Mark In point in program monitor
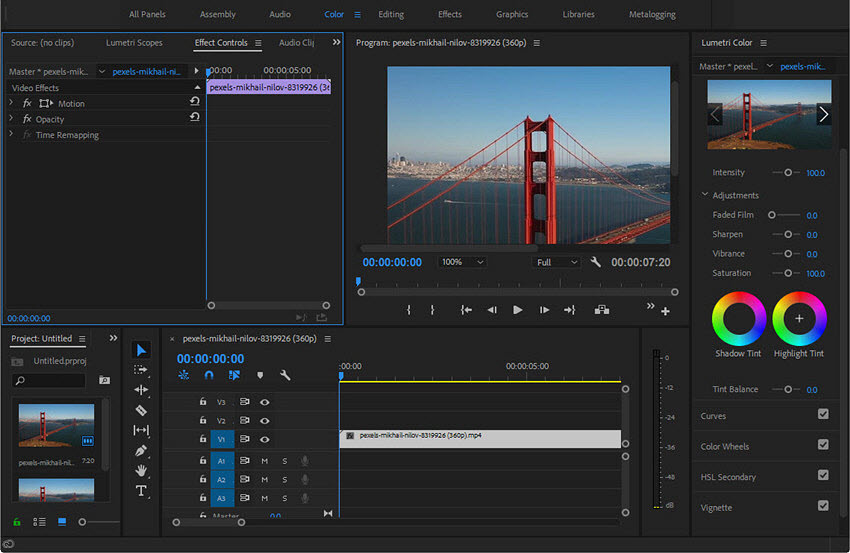The height and width of the screenshot is (553, 850). [x=409, y=310]
